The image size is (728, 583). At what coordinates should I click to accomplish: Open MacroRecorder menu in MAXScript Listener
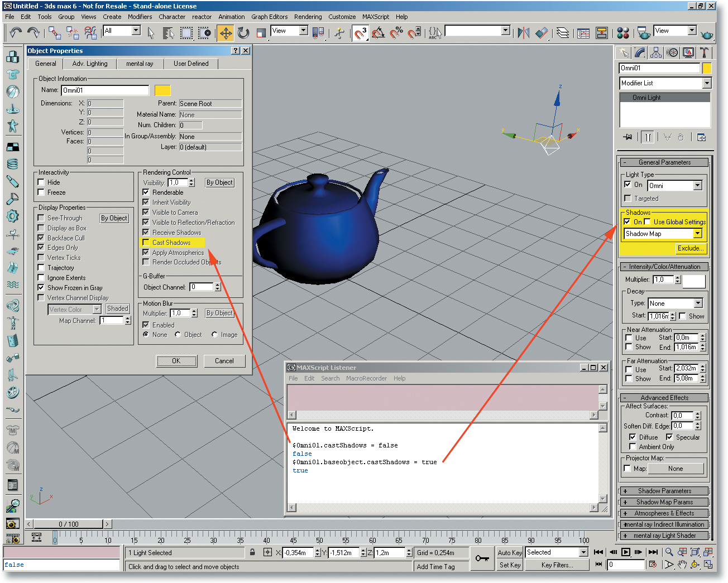coord(366,378)
